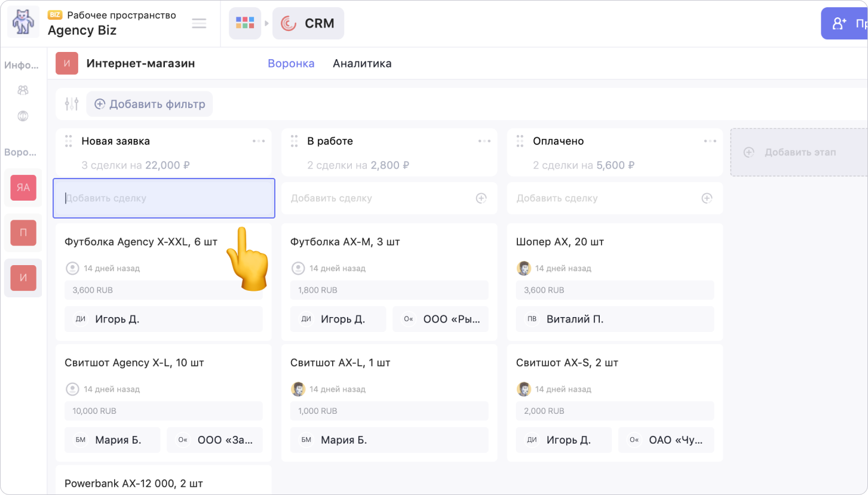
Task: Click the filter sliders icon
Action: click(72, 104)
